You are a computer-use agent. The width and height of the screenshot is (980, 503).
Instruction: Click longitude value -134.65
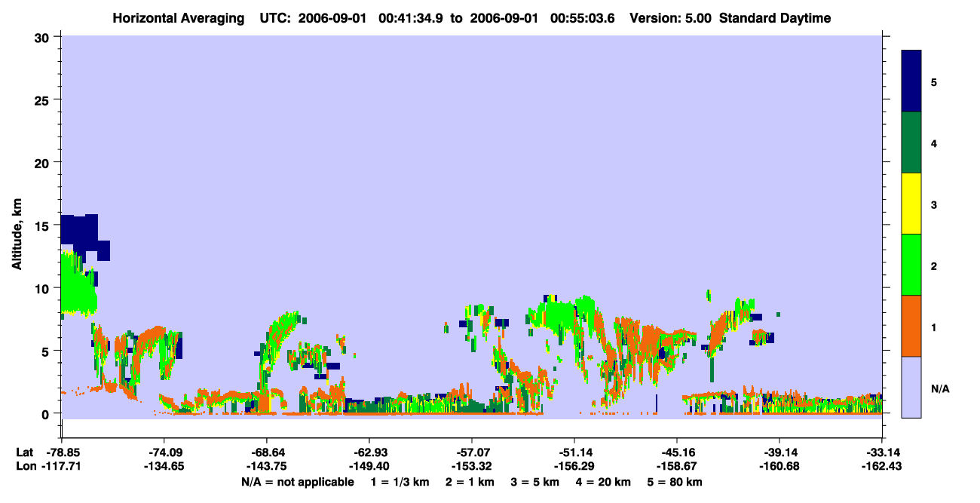pos(164,466)
